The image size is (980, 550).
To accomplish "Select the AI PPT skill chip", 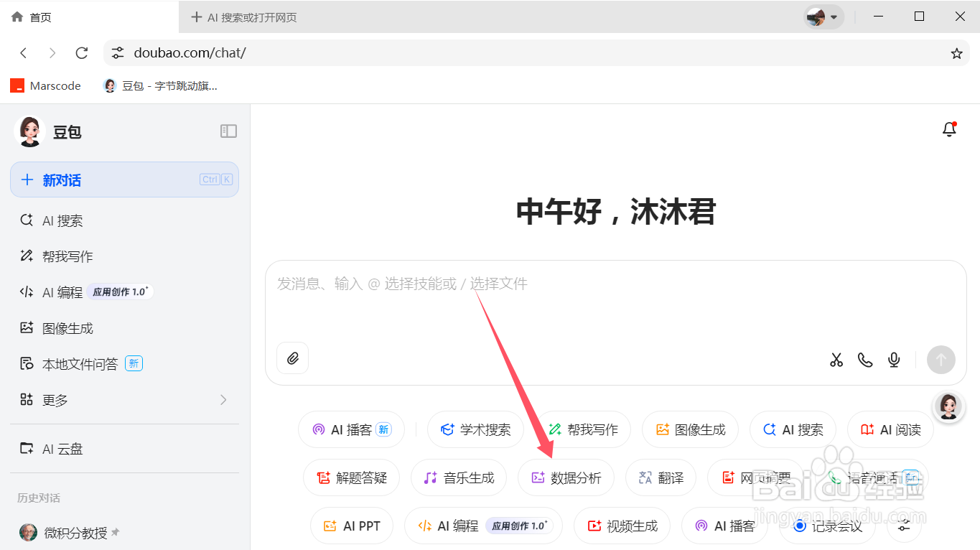I will click(352, 526).
